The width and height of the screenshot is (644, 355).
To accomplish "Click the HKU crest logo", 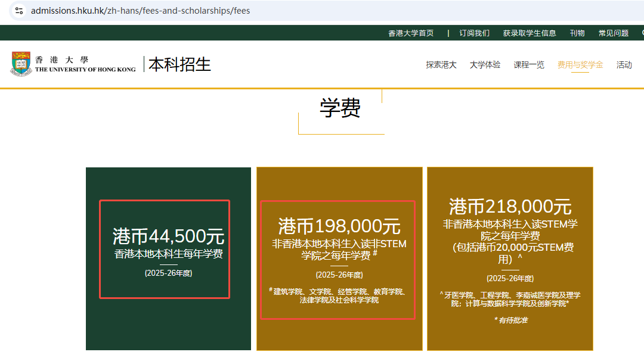I will [x=20, y=64].
